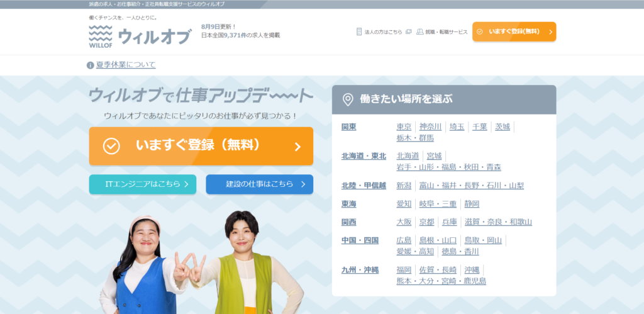The width and height of the screenshot is (644, 314).
Task: Click the map pin icon by 働きたい場所を選ぶ
Action: coord(348,99)
